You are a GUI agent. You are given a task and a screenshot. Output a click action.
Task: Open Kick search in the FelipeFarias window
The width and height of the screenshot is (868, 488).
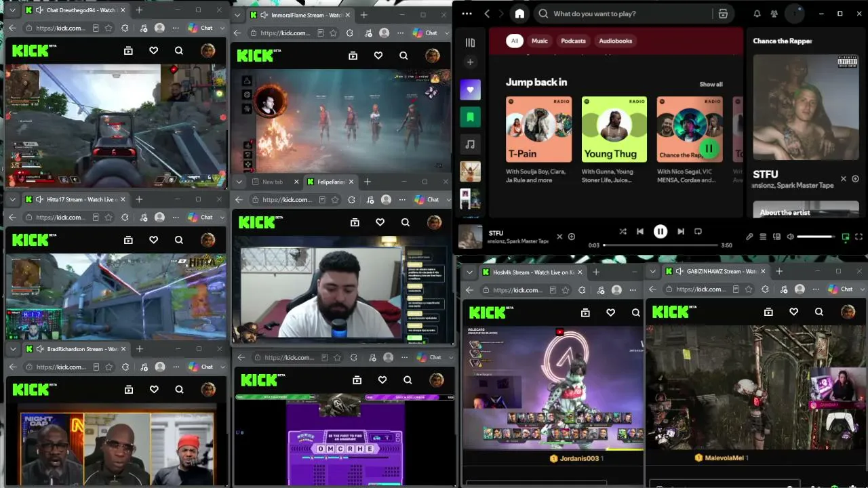(x=405, y=222)
